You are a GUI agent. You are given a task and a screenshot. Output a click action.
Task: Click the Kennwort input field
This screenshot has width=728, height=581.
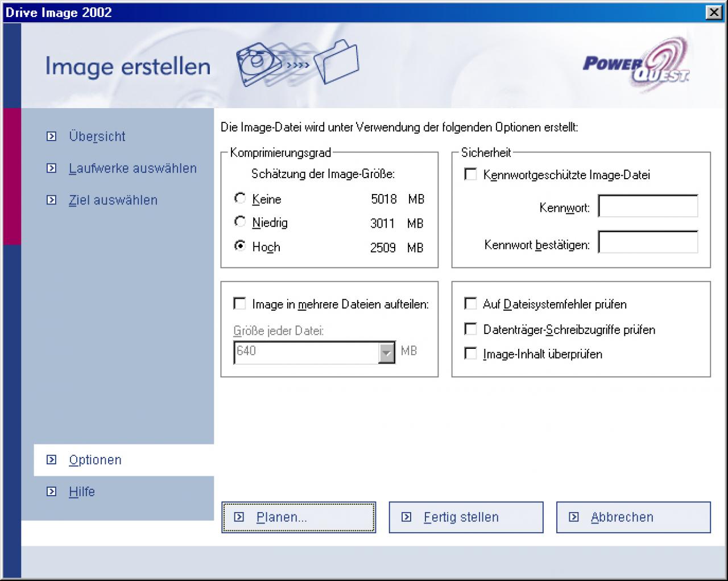point(648,207)
